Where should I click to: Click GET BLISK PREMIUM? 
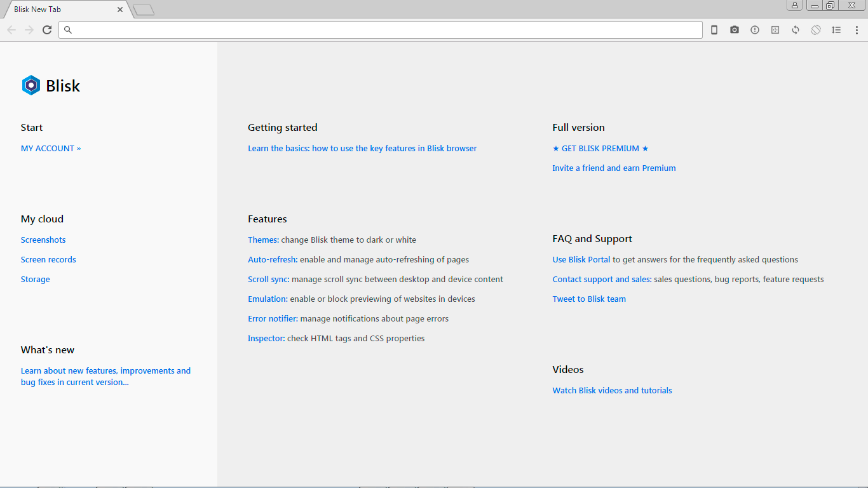coord(600,148)
